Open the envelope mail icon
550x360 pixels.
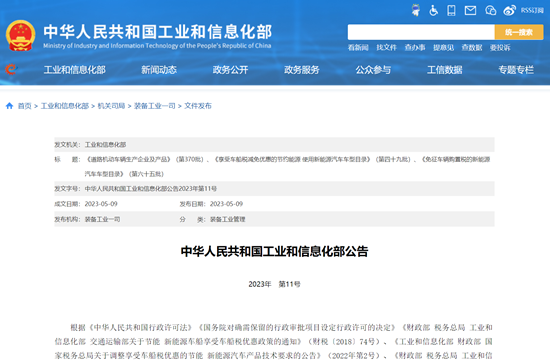click(x=470, y=11)
